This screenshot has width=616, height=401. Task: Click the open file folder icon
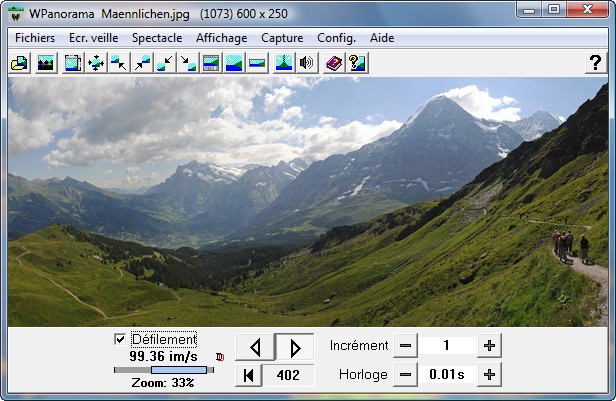coord(19,63)
